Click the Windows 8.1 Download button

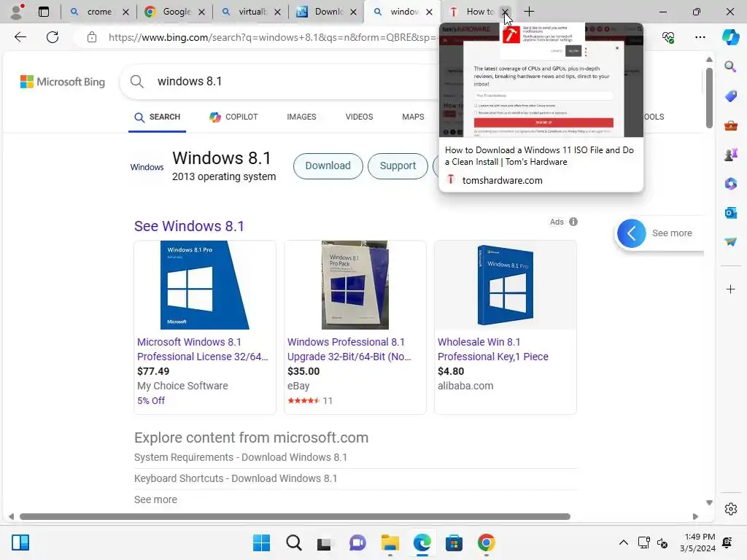click(x=328, y=166)
